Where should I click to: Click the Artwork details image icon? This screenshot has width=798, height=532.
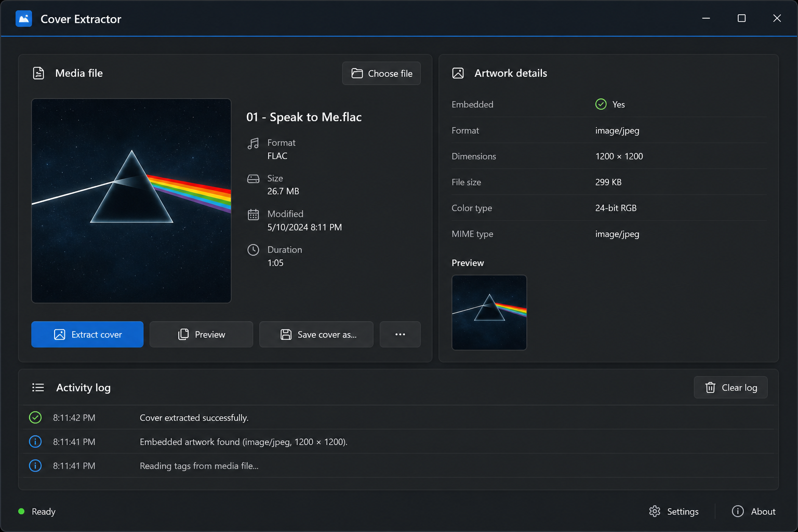pyautogui.click(x=458, y=73)
